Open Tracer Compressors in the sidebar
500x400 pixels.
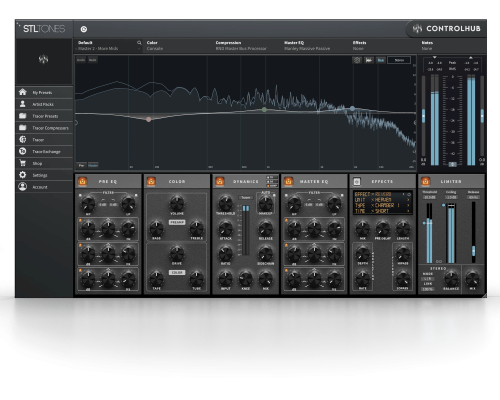click(44, 128)
